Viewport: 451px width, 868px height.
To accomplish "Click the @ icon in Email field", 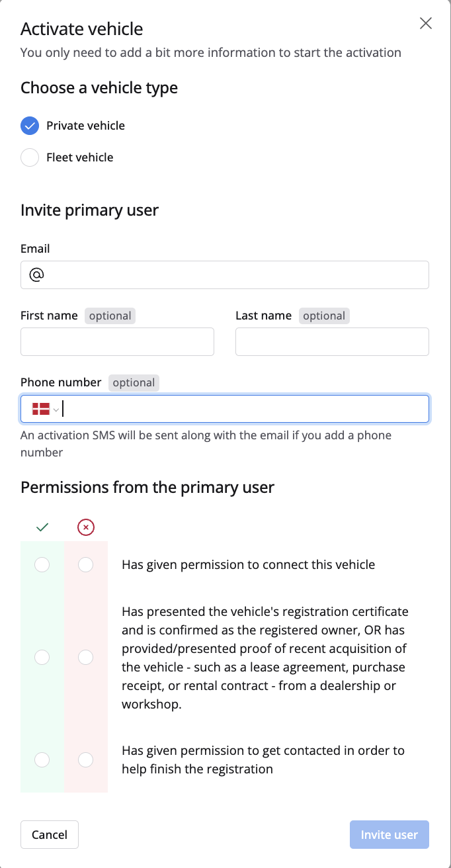I will pyautogui.click(x=36, y=275).
